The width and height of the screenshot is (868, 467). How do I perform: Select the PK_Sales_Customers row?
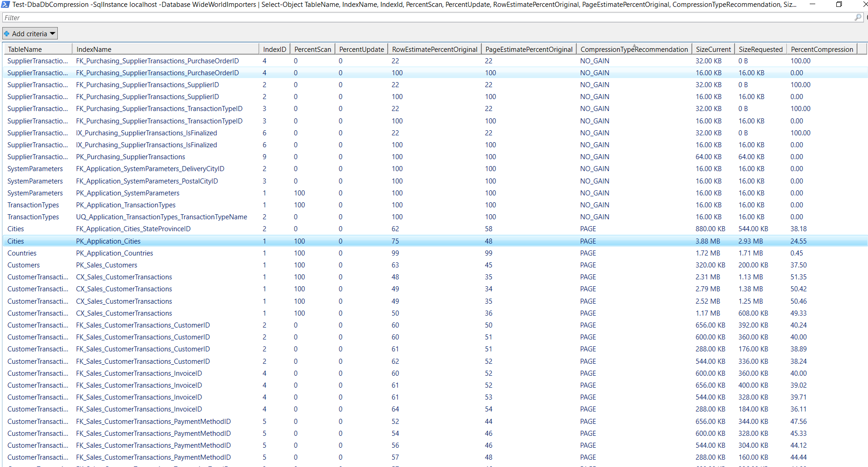(184, 265)
